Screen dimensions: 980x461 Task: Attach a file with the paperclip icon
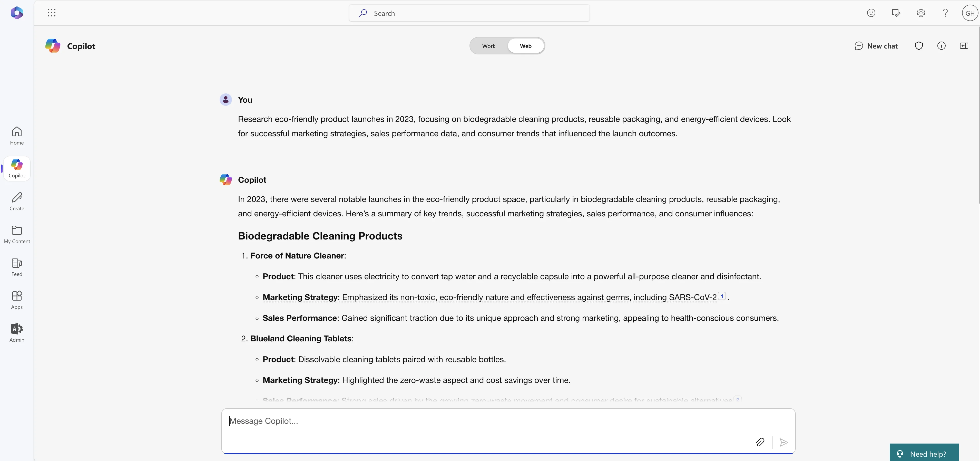point(760,442)
